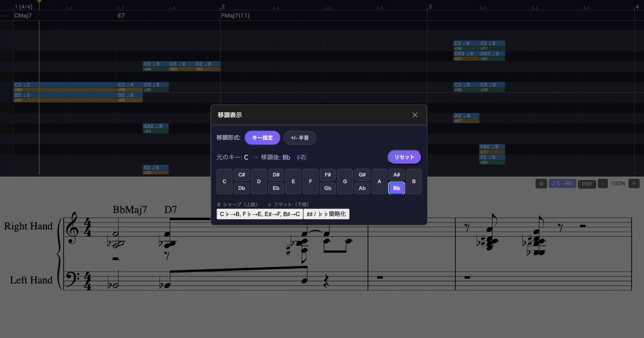Close the 移調表示 dialog
Image resolution: width=644 pixels, height=338 pixels.
point(415,115)
